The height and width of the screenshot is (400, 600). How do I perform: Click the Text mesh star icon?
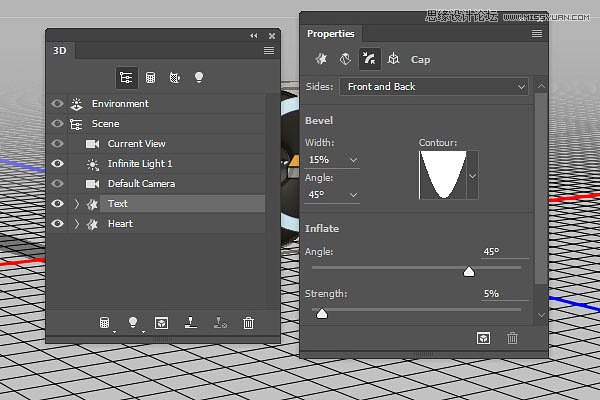pos(92,204)
